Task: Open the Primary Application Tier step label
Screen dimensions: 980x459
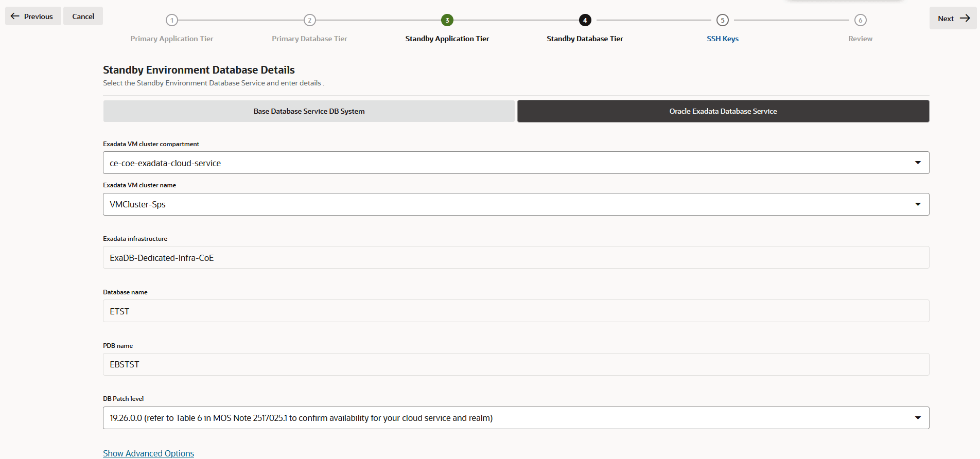Action: (172, 39)
